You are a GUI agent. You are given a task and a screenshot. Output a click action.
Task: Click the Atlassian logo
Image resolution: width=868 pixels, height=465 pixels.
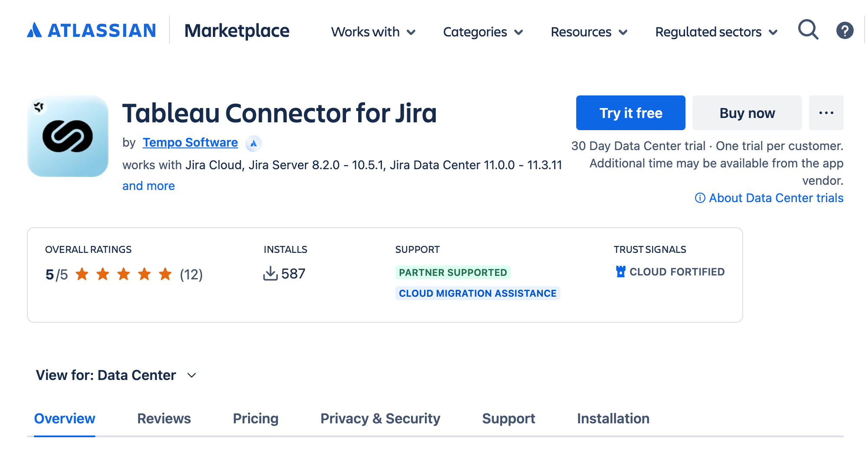click(91, 30)
